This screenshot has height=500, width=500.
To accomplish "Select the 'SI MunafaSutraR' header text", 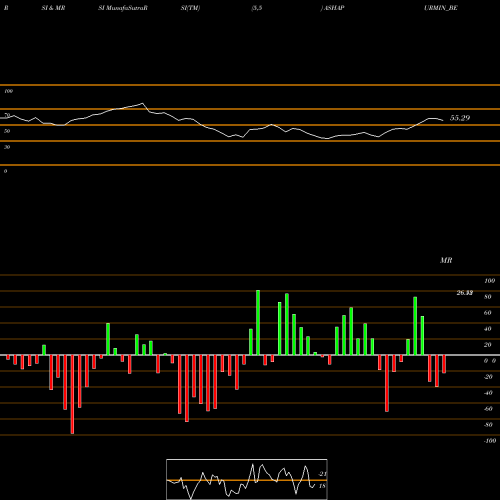I will 123,8.
